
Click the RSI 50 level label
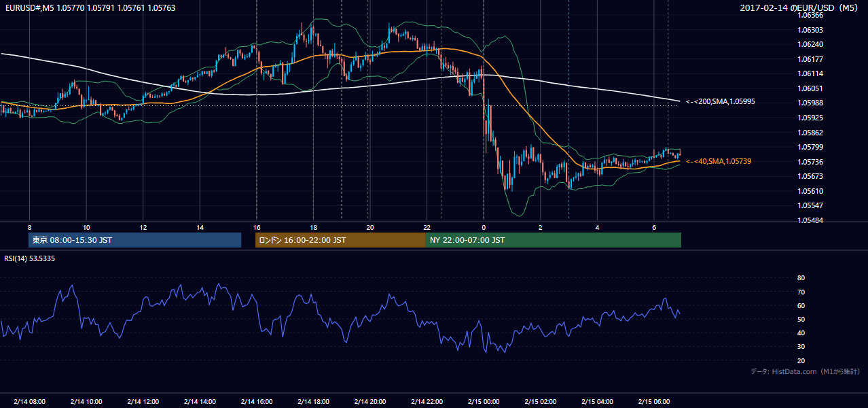pos(801,319)
